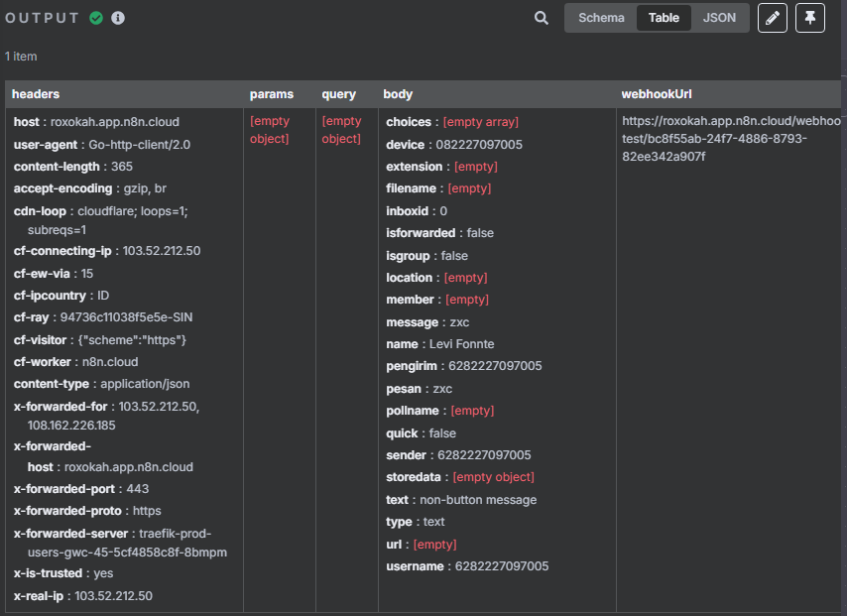Click the body column header
This screenshot has width=847, height=616.
coord(398,94)
